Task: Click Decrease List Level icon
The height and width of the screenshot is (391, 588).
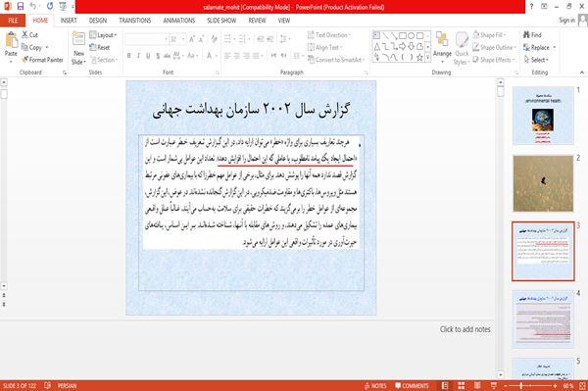Action: pyautogui.click(x=261, y=38)
